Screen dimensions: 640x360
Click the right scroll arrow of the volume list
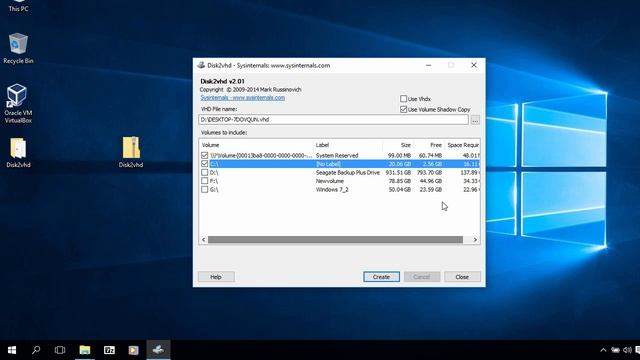pyautogui.click(x=475, y=240)
